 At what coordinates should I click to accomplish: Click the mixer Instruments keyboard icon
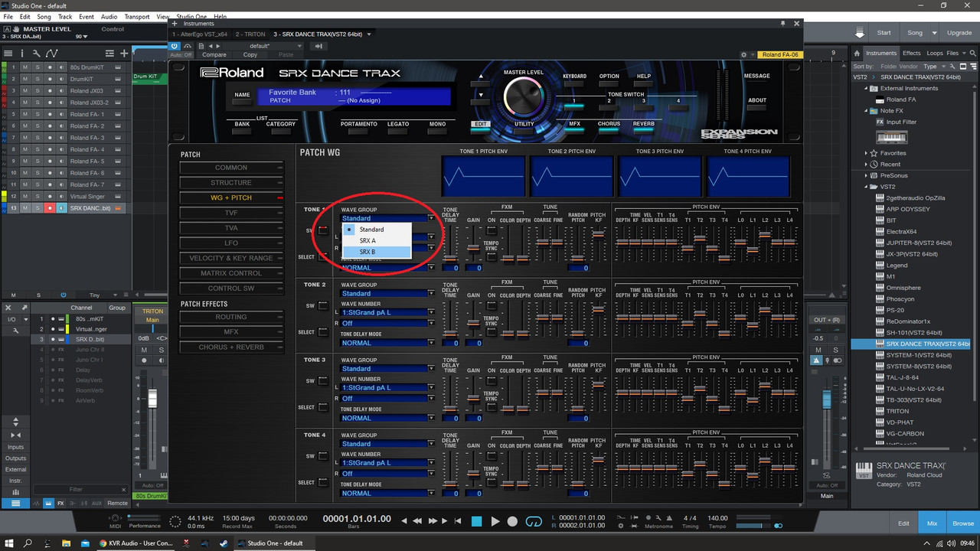click(x=48, y=503)
